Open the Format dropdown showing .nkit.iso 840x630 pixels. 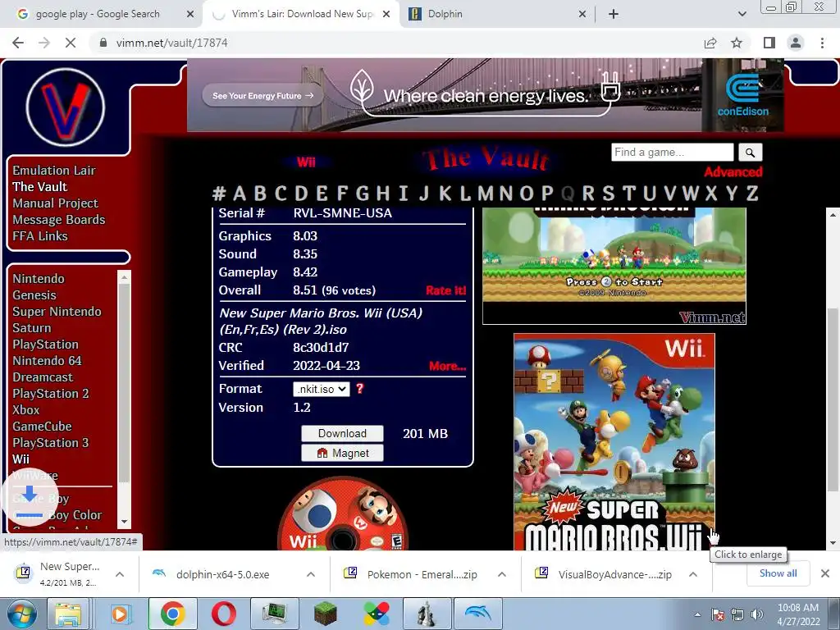pyautogui.click(x=322, y=389)
